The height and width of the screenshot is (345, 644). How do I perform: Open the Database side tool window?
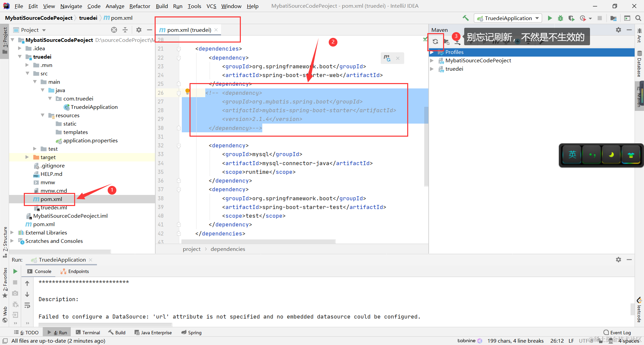pos(639,64)
